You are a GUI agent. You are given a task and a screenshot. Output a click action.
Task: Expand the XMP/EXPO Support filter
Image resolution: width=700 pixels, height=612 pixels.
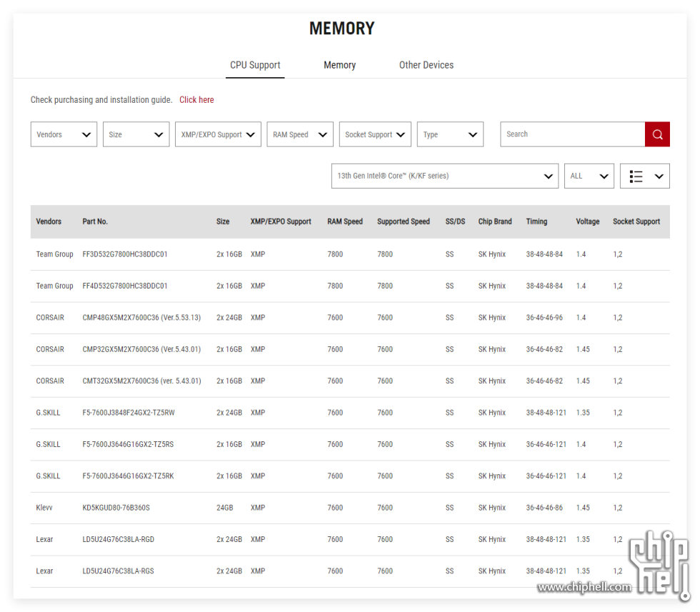pyautogui.click(x=218, y=134)
